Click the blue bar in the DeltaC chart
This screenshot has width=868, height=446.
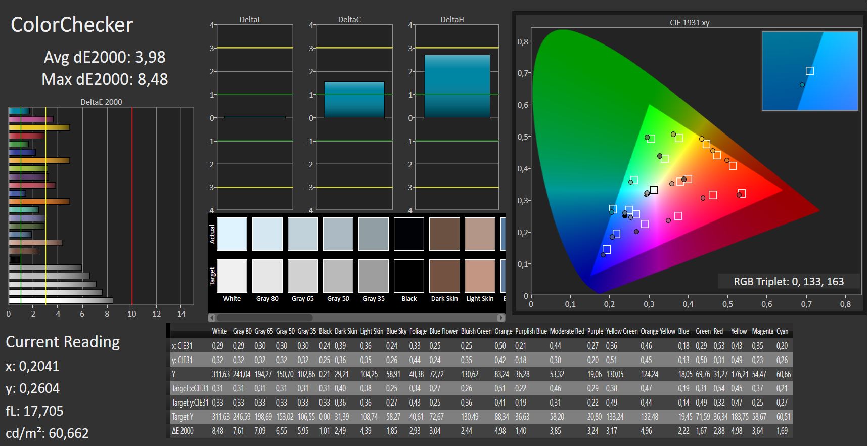click(354, 100)
